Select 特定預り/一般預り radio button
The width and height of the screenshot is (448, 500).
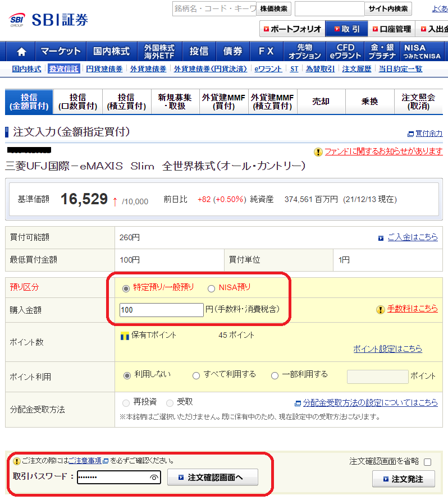click(x=126, y=288)
